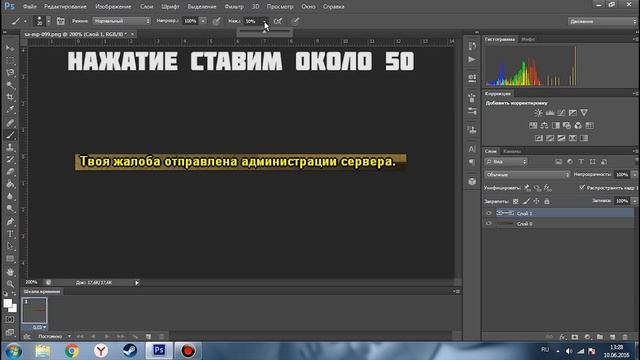
Task: Hide layer Слой 0 eye icon
Action: point(489,224)
